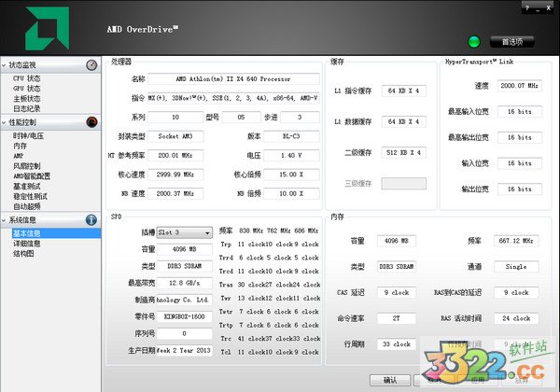Open the 首选项 preferences button
The height and width of the screenshot is (392, 560).
[x=512, y=42]
